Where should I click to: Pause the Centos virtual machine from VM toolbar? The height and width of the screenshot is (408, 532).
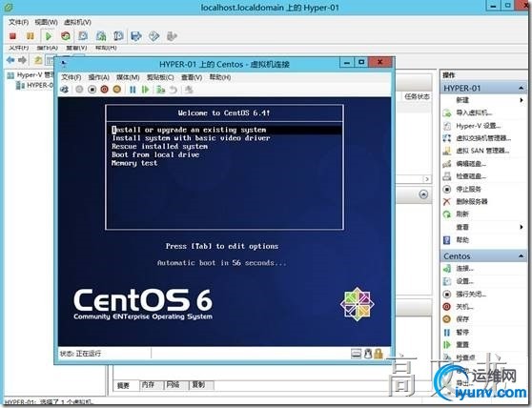coord(133,90)
